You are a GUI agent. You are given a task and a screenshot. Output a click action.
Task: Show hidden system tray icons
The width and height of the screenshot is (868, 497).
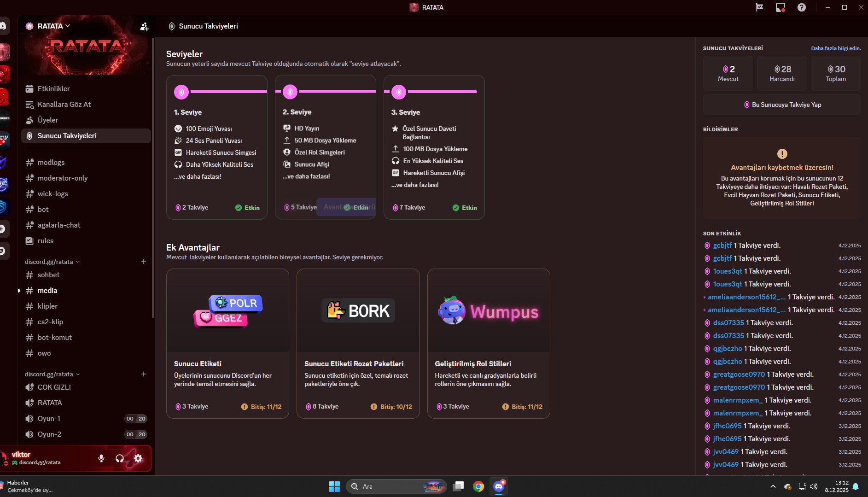[773, 486]
